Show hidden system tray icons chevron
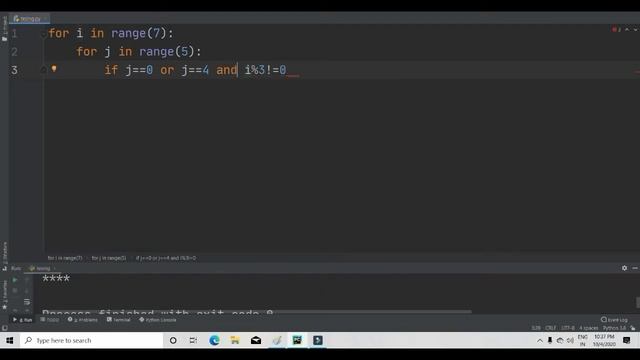 540,340
